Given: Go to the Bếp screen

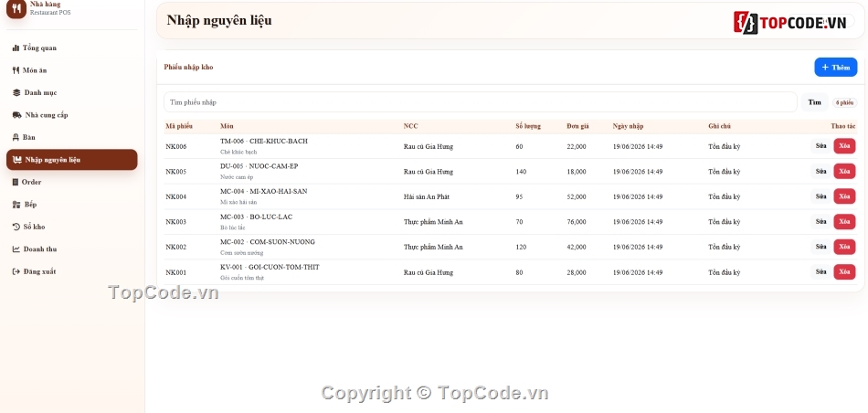Looking at the screenshot, I should pos(72,205).
